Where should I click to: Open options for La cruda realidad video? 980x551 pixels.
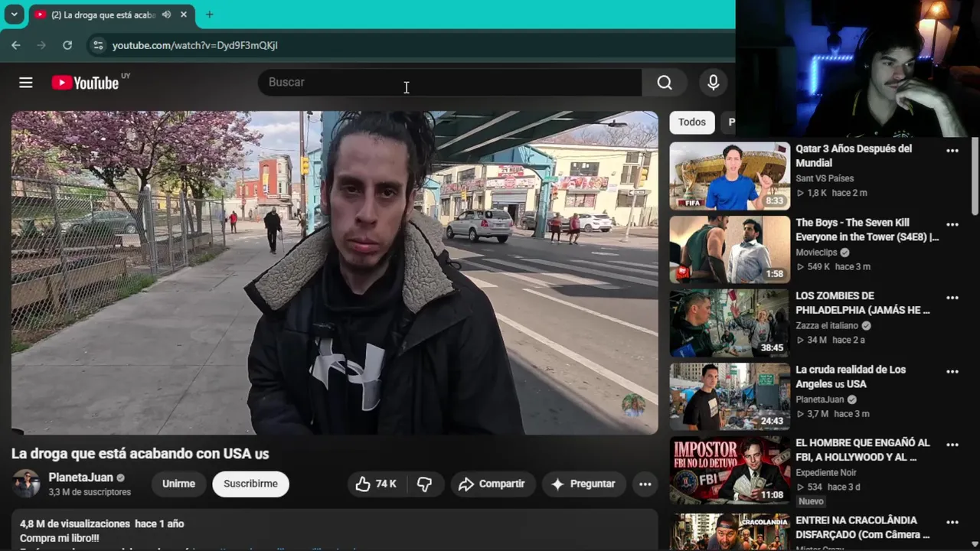pyautogui.click(x=952, y=371)
